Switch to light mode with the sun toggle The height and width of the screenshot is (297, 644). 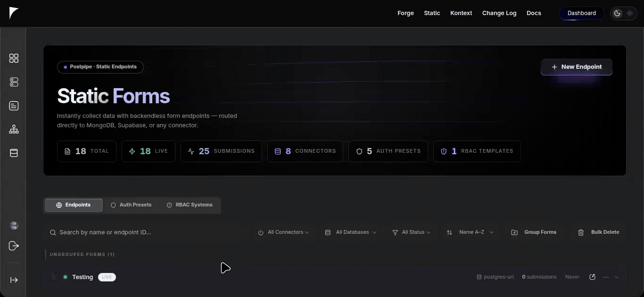pyautogui.click(x=630, y=13)
